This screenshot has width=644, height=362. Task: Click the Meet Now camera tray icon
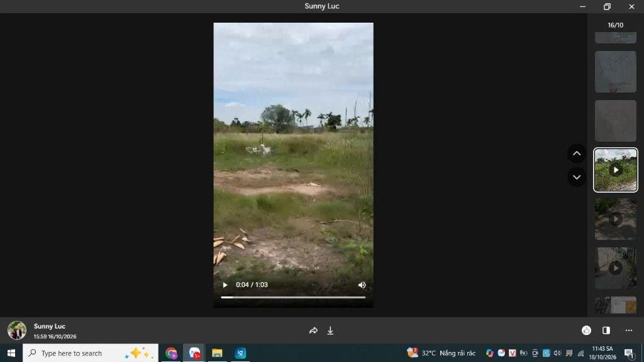pos(535,353)
